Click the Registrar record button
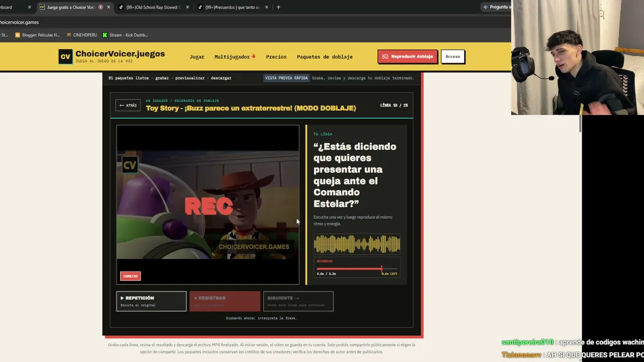Screen dimensions: 644x362 pyautogui.click(x=225, y=301)
